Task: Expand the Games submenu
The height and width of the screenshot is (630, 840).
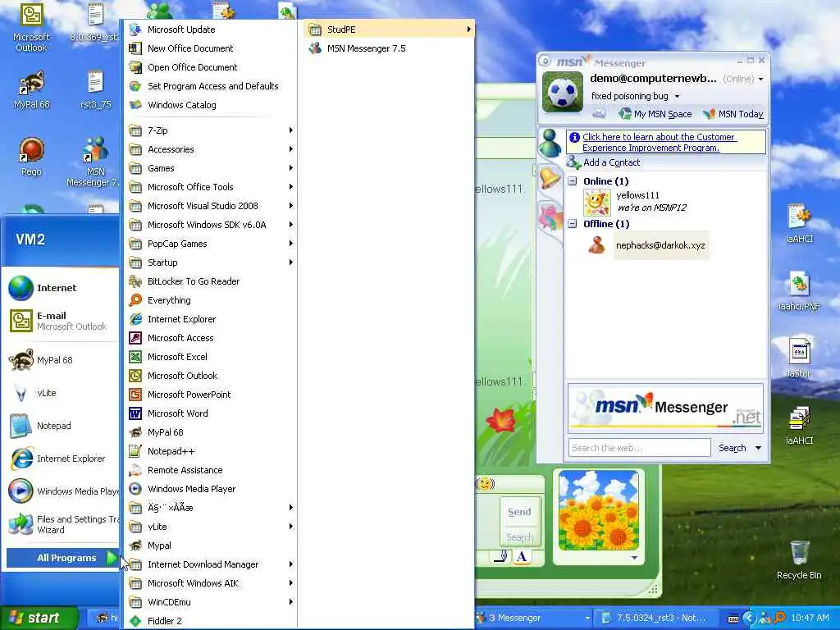Action: (x=210, y=168)
